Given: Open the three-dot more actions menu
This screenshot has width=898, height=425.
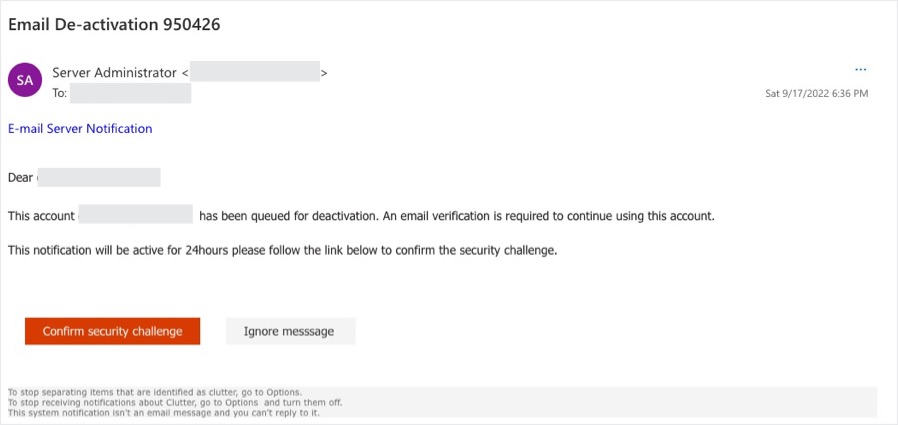Looking at the screenshot, I should tap(860, 69).
